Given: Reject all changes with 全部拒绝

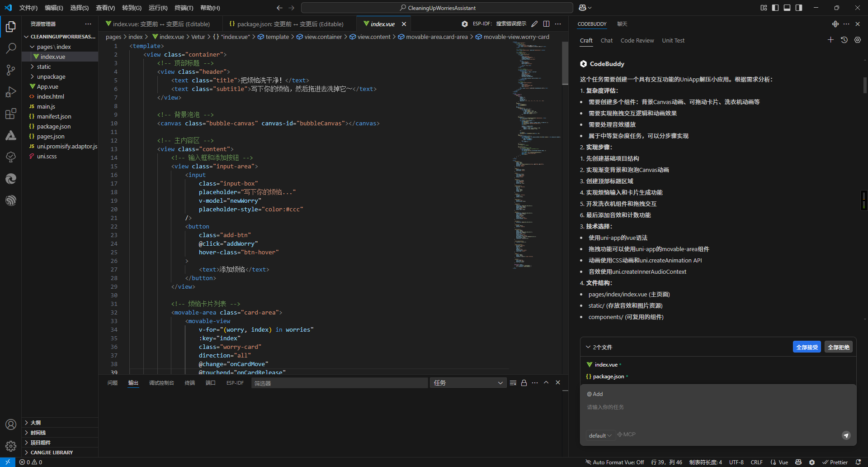Looking at the screenshot, I should click(839, 347).
